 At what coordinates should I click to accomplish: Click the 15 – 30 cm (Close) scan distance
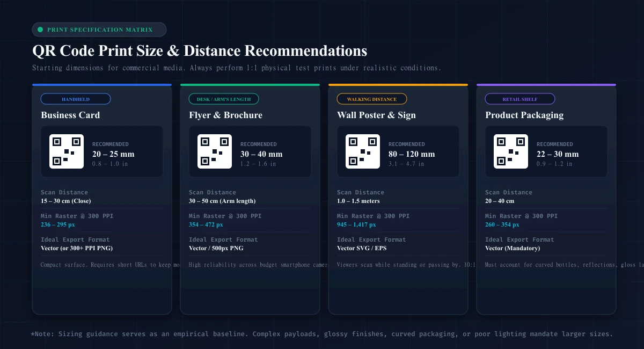(x=66, y=201)
